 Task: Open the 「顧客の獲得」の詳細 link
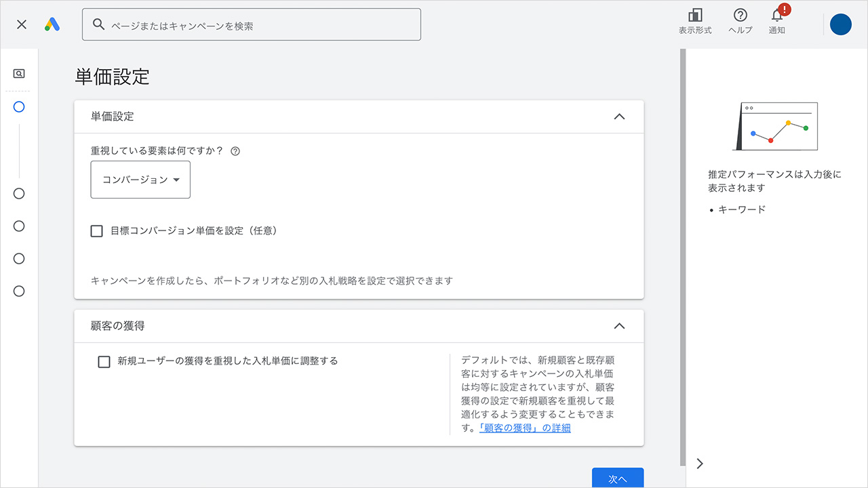point(526,428)
